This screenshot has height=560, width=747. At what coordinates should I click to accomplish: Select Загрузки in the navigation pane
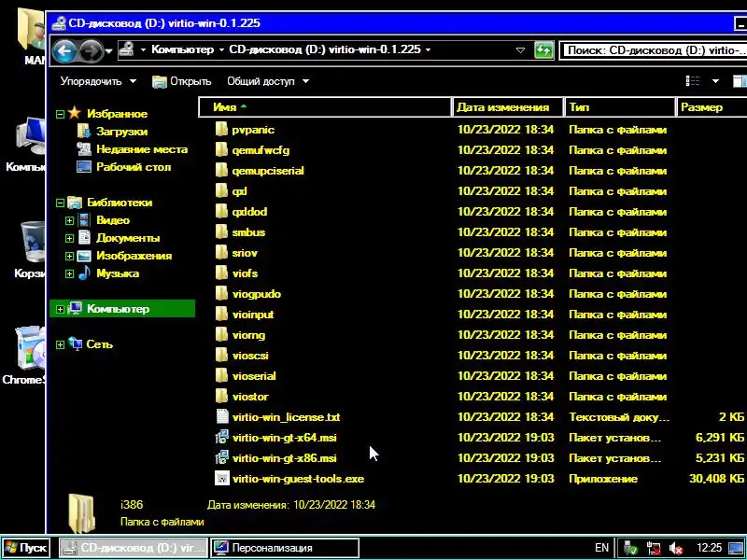[x=121, y=132]
